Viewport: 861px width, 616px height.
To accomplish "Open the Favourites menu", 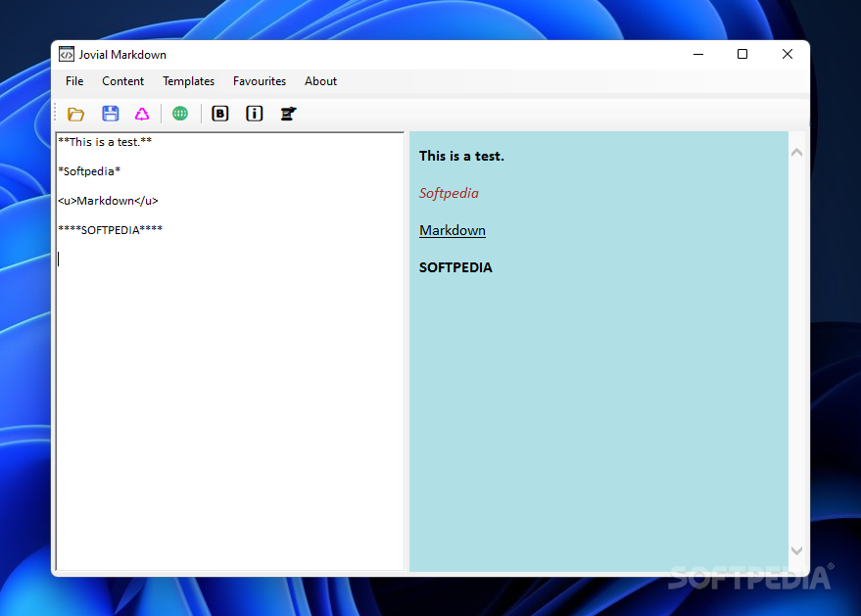I will pos(260,81).
